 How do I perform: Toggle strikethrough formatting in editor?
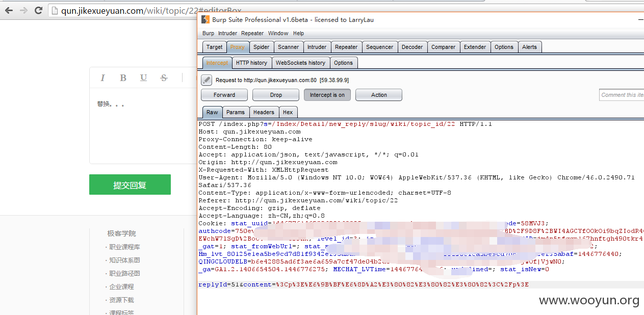click(x=164, y=77)
